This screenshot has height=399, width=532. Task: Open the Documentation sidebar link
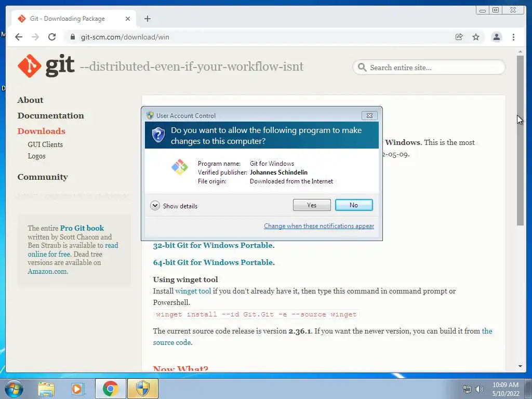[x=50, y=116]
